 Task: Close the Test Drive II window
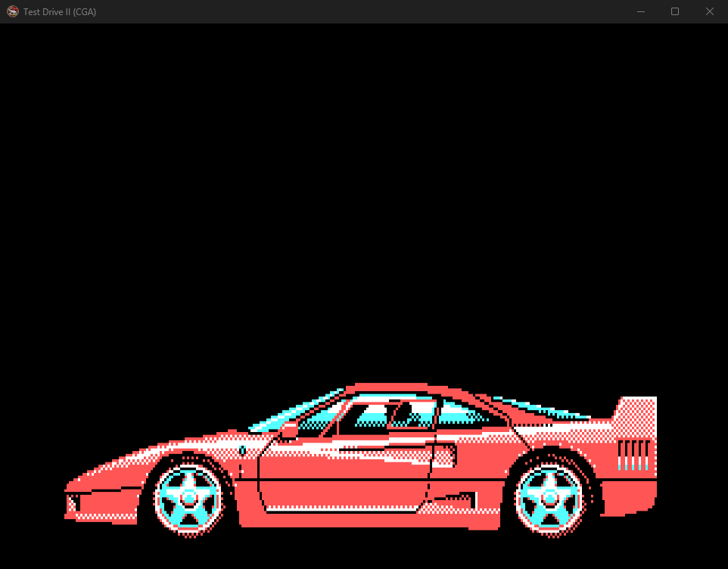pyautogui.click(x=709, y=11)
